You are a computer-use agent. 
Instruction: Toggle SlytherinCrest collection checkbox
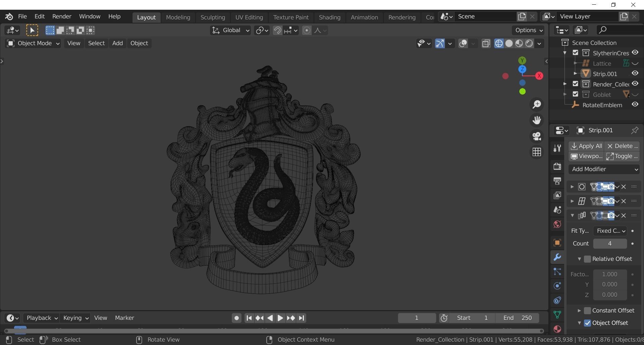tap(576, 53)
